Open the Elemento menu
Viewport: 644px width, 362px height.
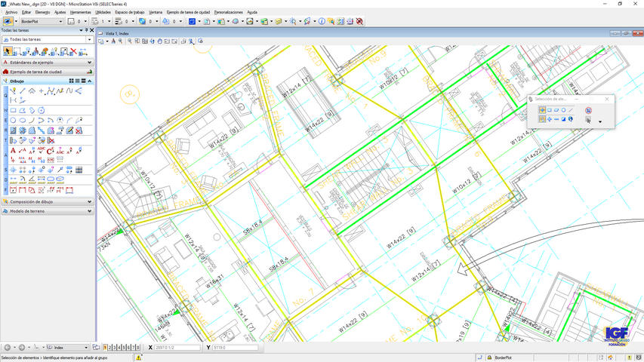42,12
